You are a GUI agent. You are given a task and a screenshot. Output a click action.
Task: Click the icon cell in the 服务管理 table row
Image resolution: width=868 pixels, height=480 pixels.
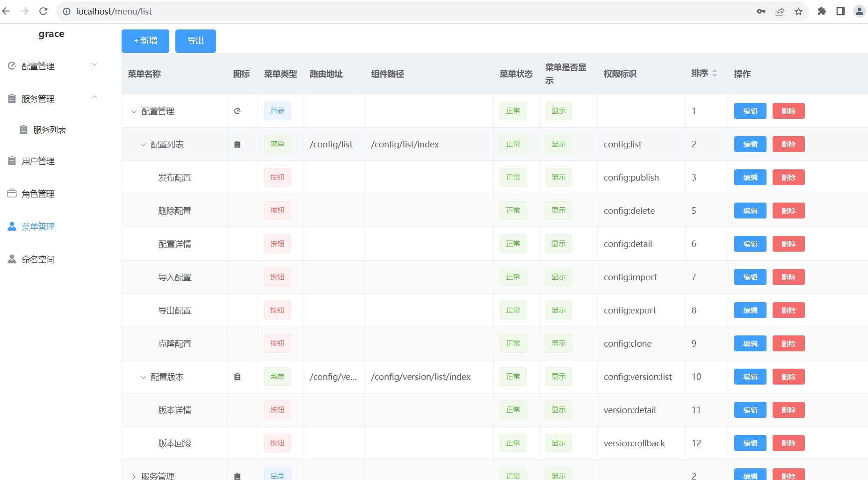(x=237, y=476)
